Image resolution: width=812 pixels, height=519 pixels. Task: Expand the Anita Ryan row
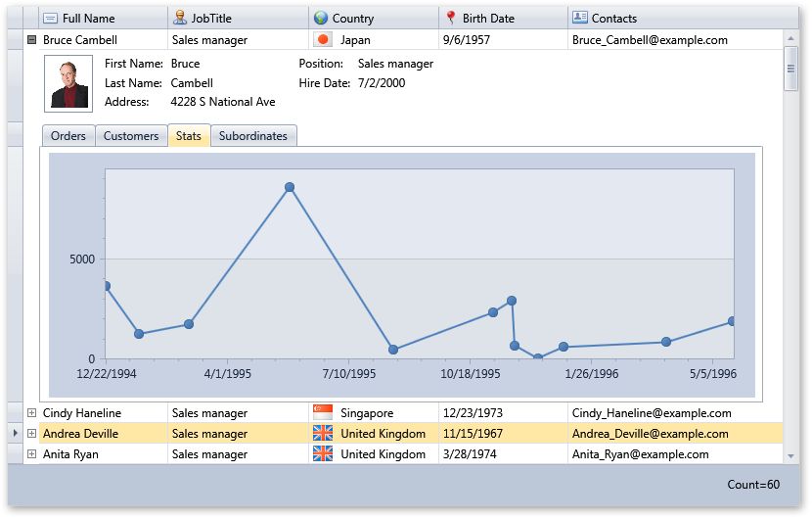[32, 454]
